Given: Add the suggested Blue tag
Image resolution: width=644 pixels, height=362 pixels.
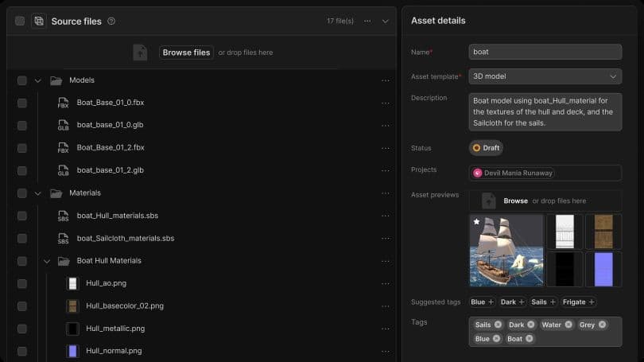Looking at the screenshot, I should 482,302.
